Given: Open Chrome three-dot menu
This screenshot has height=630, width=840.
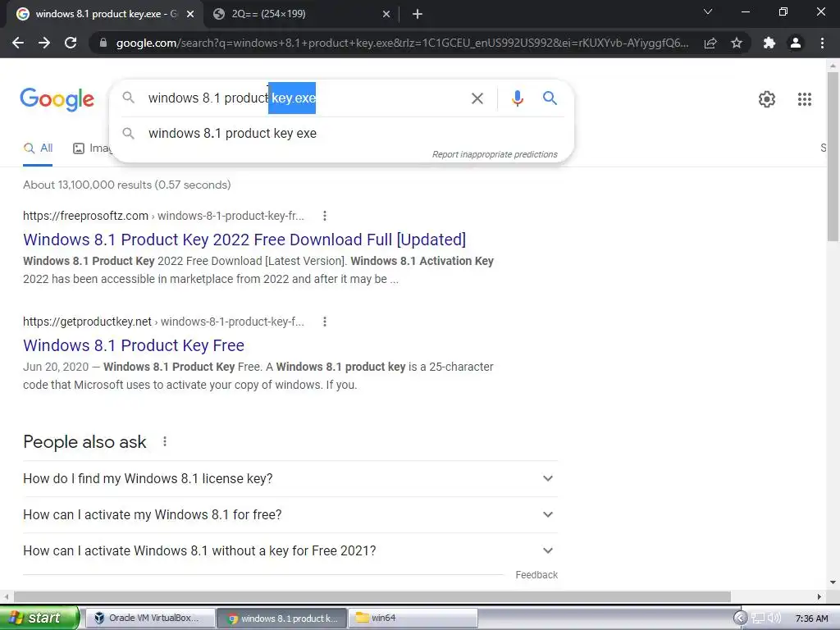Looking at the screenshot, I should coord(822,43).
